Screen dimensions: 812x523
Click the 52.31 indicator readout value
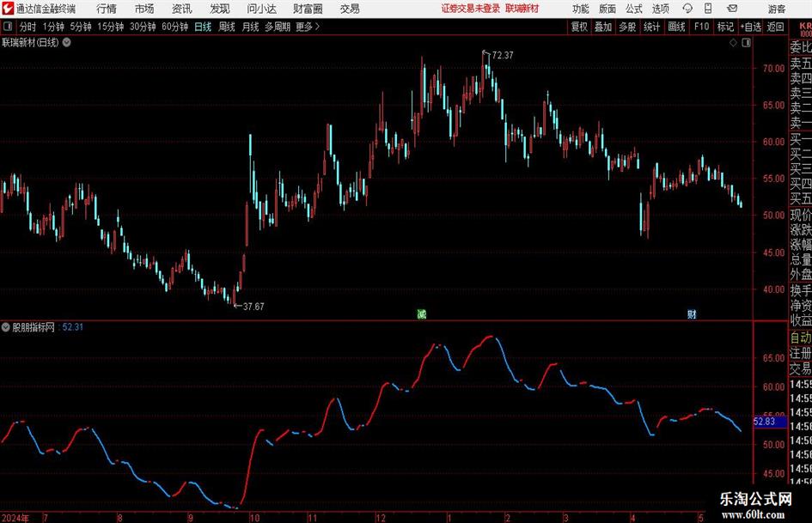point(72,326)
